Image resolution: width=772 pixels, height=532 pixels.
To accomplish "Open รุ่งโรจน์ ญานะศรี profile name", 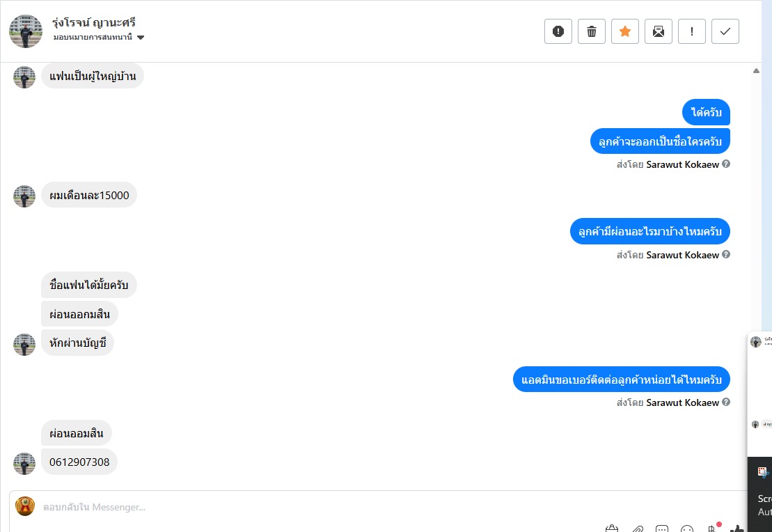I will [94, 22].
